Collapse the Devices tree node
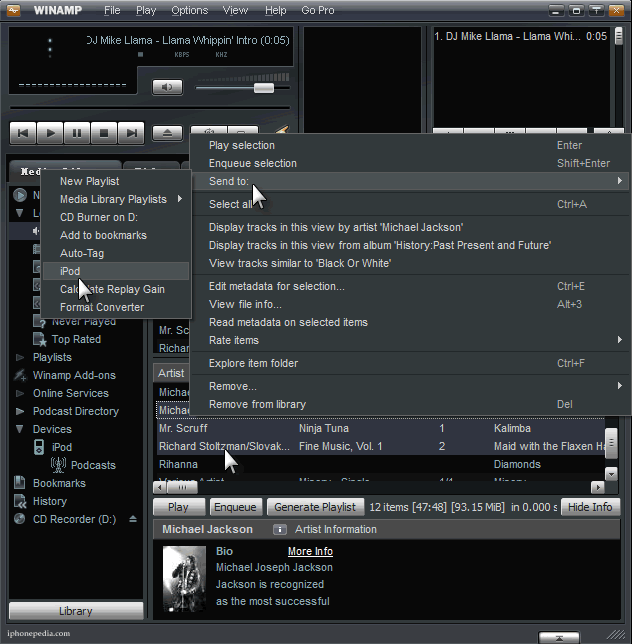 [x=21, y=429]
